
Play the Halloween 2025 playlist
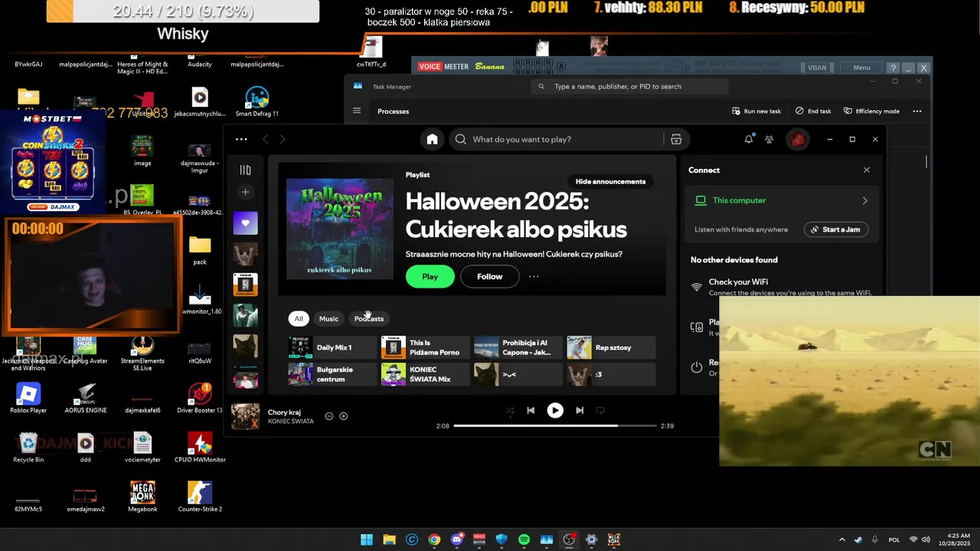[430, 276]
